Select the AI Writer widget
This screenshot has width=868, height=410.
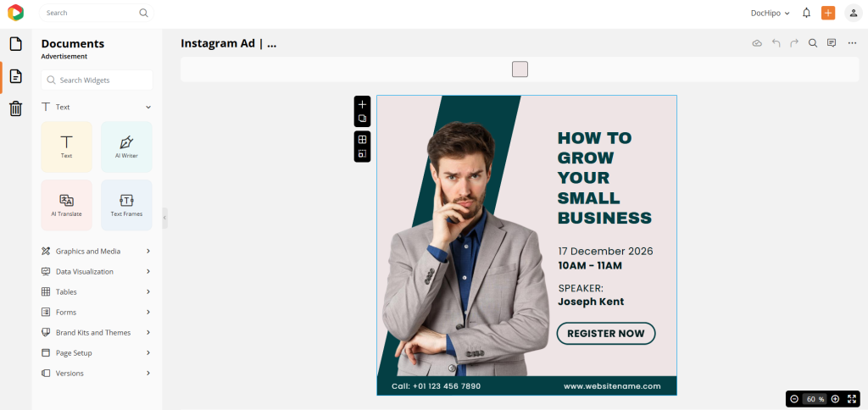pyautogui.click(x=126, y=147)
